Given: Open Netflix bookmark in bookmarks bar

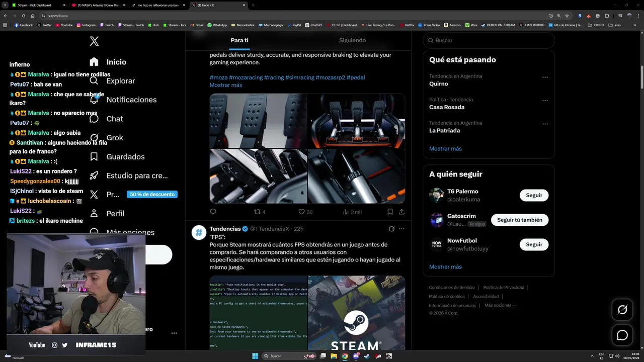Looking at the screenshot, I should coord(407,25).
